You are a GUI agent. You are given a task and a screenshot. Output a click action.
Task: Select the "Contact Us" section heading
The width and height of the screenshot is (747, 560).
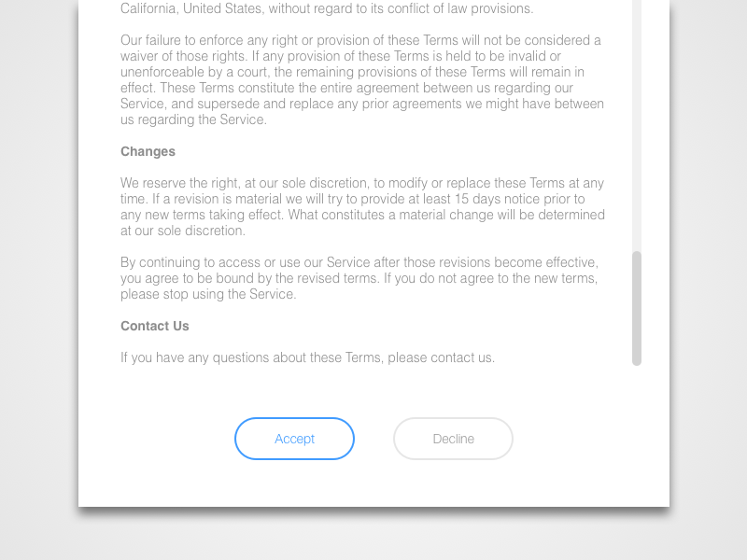click(x=155, y=326)
